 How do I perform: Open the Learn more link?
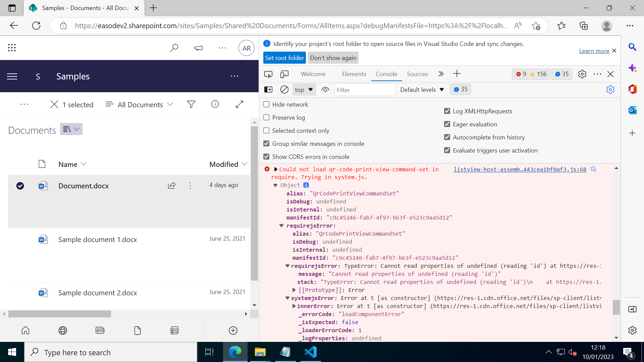point(594,51)
